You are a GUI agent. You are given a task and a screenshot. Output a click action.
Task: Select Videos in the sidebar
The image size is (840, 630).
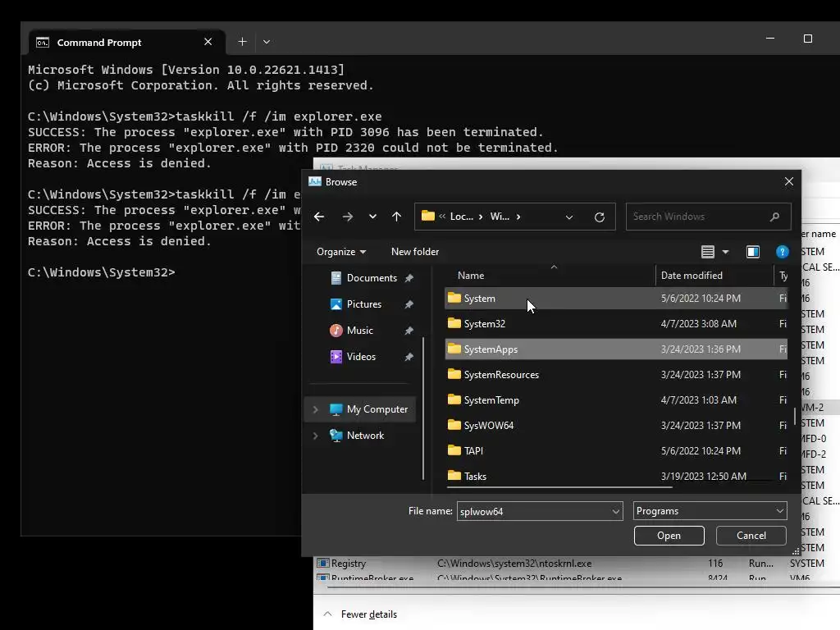361,356
